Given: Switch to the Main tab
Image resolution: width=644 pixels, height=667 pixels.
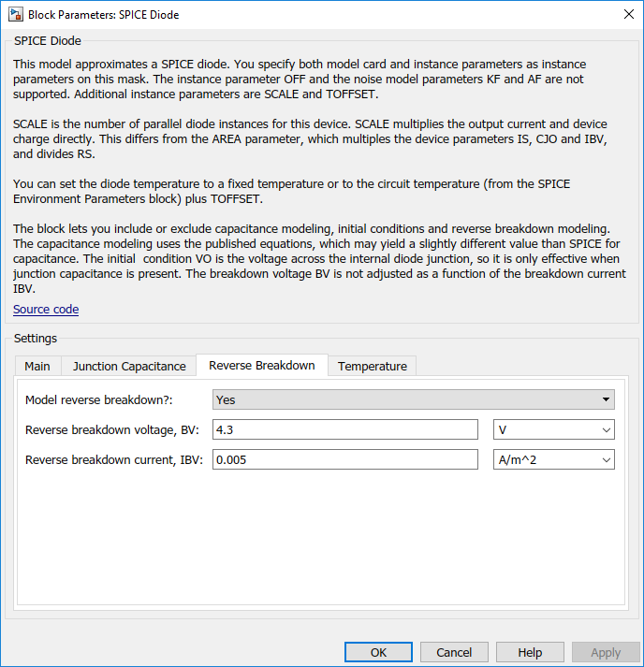Looking at the screenshot, I should click(x=37, y=366).
